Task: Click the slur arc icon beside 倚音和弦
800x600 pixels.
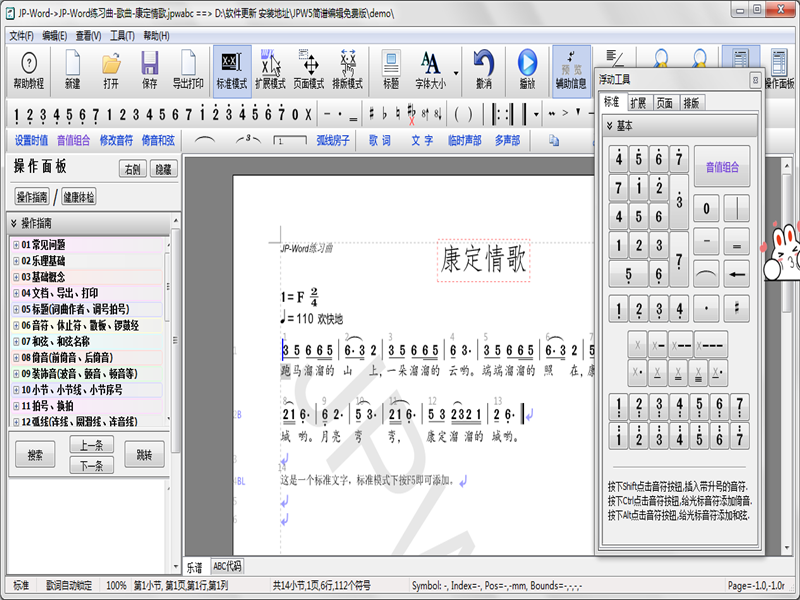Action: (x=205, y=139)
